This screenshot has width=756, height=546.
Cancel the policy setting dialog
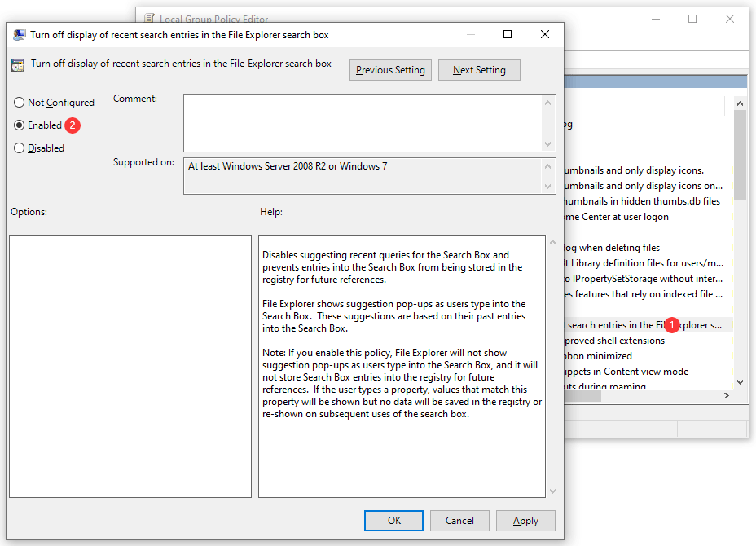459,521
